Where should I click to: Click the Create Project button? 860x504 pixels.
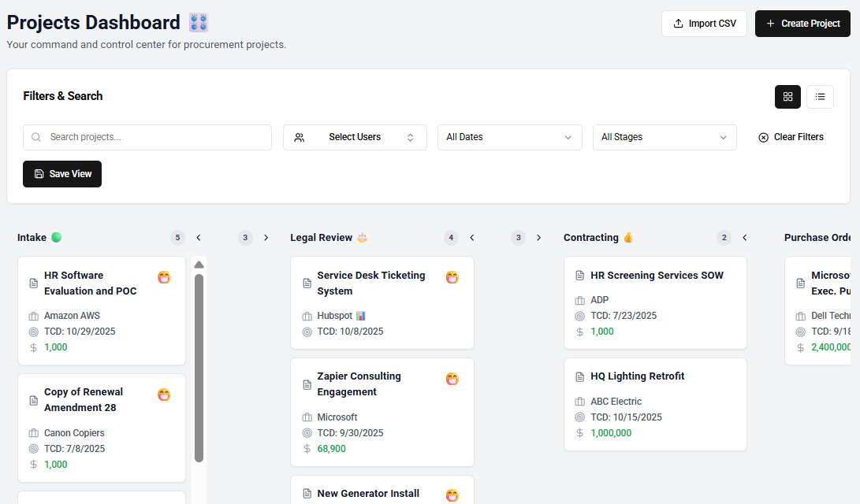[x=802, y=24]
